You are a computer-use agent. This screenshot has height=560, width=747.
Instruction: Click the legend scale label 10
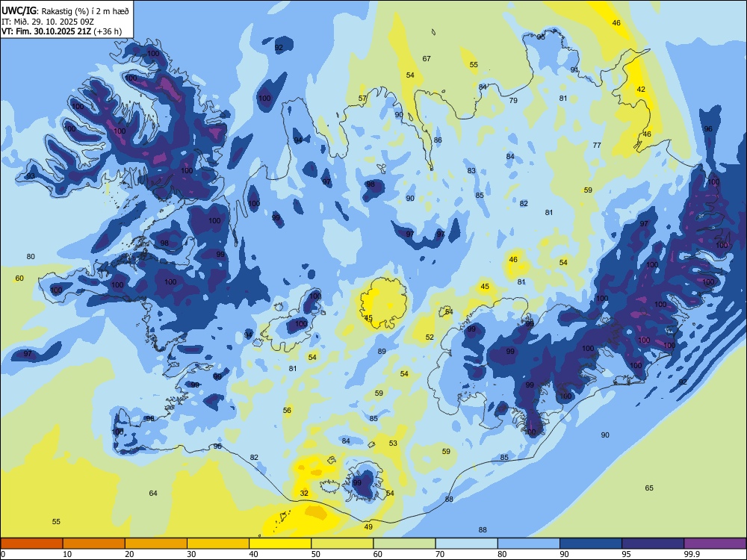tap(67, 554)
